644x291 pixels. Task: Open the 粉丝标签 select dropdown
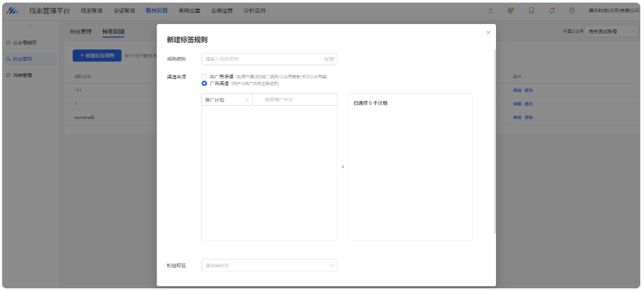(269, 265)
